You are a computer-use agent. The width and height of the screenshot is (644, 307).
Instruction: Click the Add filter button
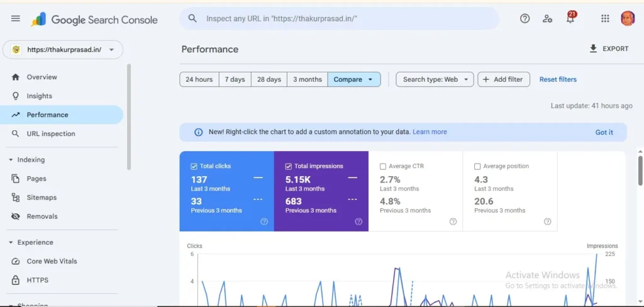pos(504,79)
